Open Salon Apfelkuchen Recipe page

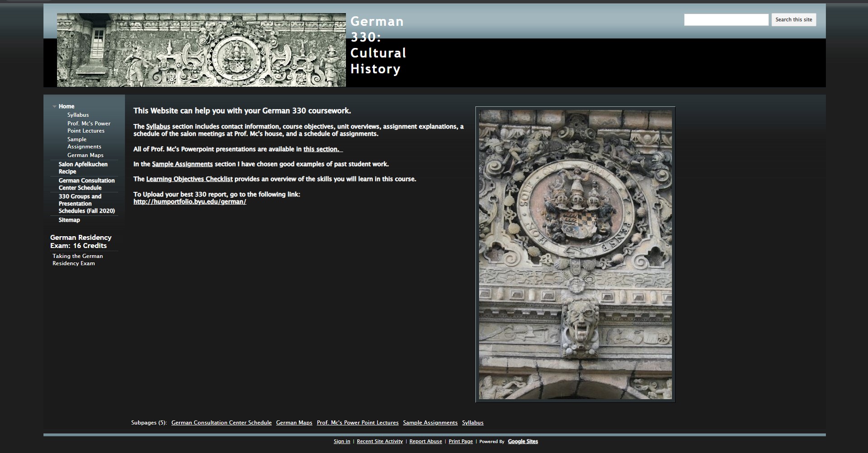click(x=83, y=168)
